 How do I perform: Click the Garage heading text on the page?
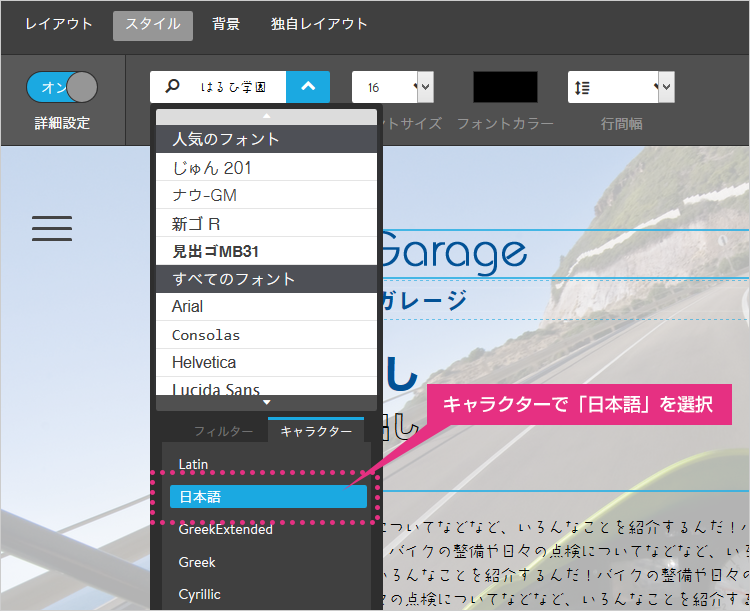pos(454,253)
